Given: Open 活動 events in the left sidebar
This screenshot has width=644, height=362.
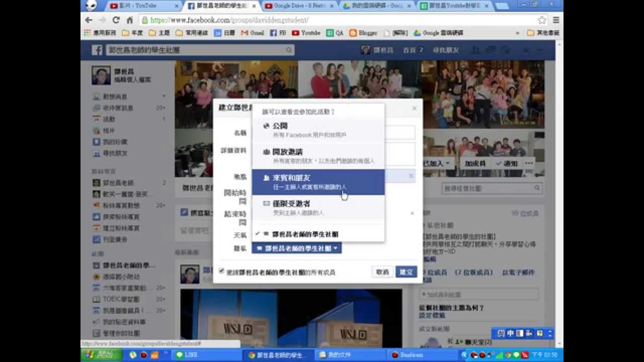Looking at the screenshot, I should 109,119.
